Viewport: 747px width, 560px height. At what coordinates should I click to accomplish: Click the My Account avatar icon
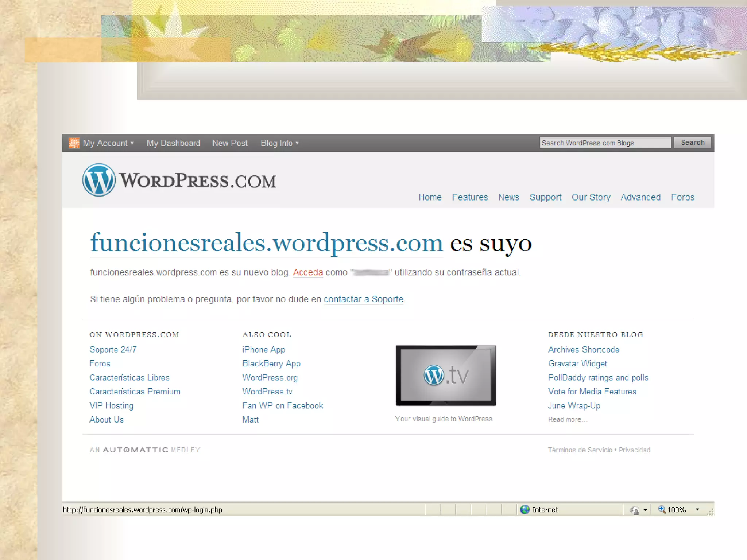[74, 143]
